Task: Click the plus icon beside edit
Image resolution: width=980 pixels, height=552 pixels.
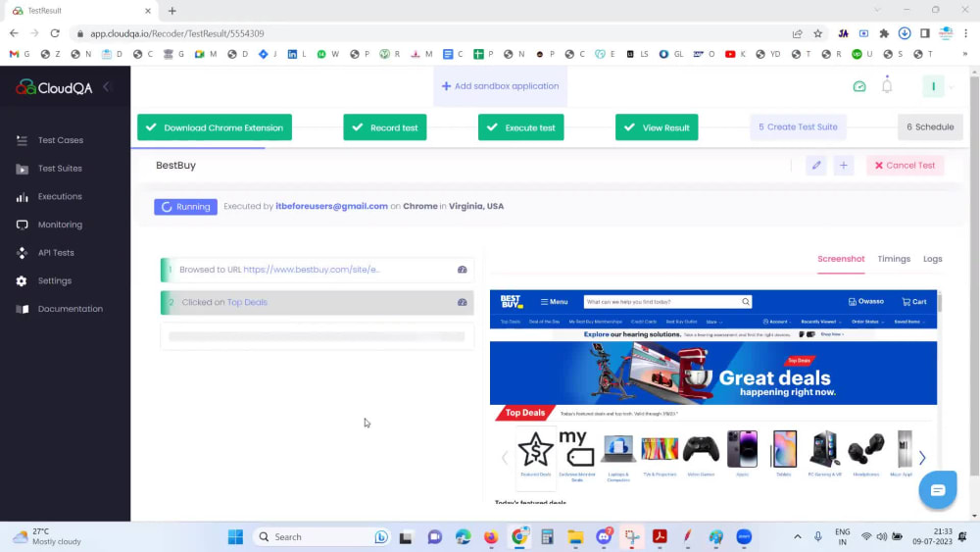Action: point(843,166)
